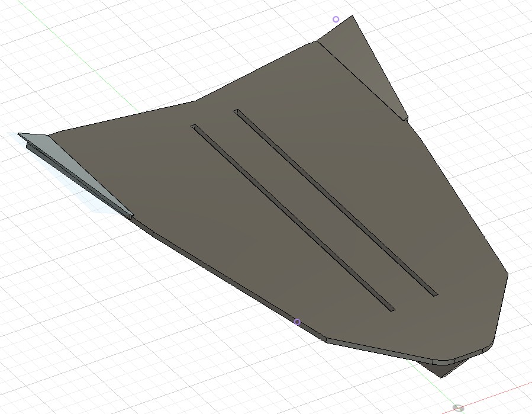Click the lower end of the left slot
This screenshot has height=414, width=532.
[x=391, y=309]
